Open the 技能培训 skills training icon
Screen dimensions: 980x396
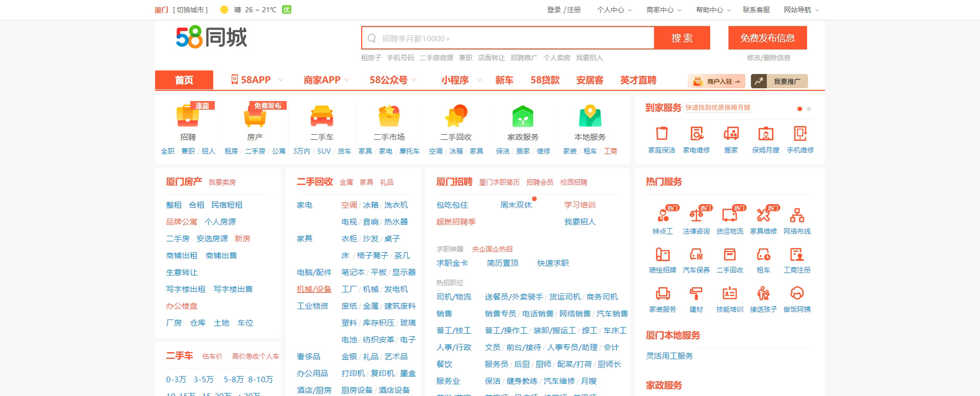(x=730, y=293)
